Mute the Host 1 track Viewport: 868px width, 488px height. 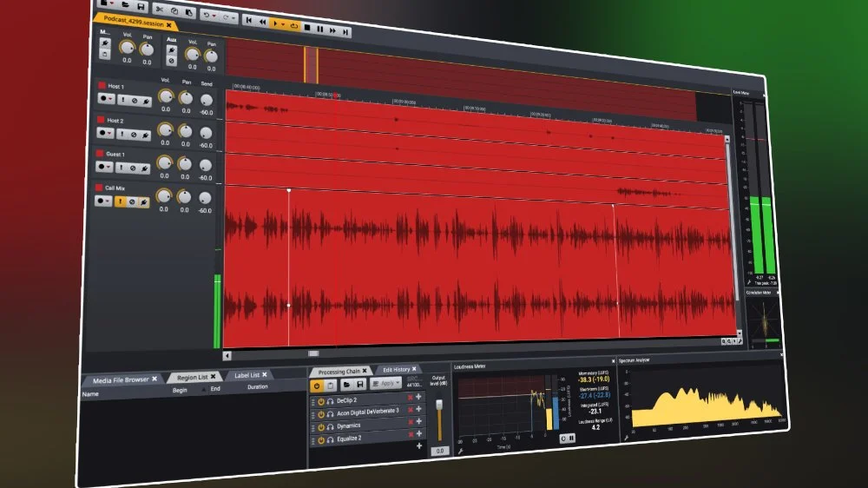tap(135, 101)
